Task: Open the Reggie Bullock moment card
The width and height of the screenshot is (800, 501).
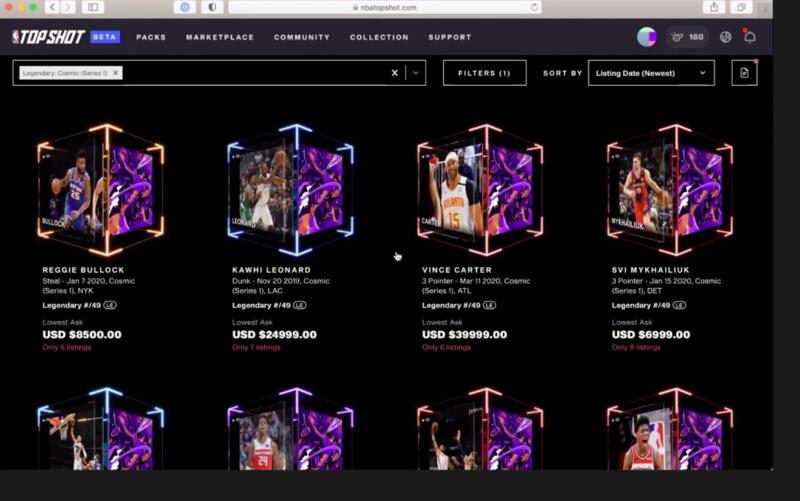Action: pos(101,190)
